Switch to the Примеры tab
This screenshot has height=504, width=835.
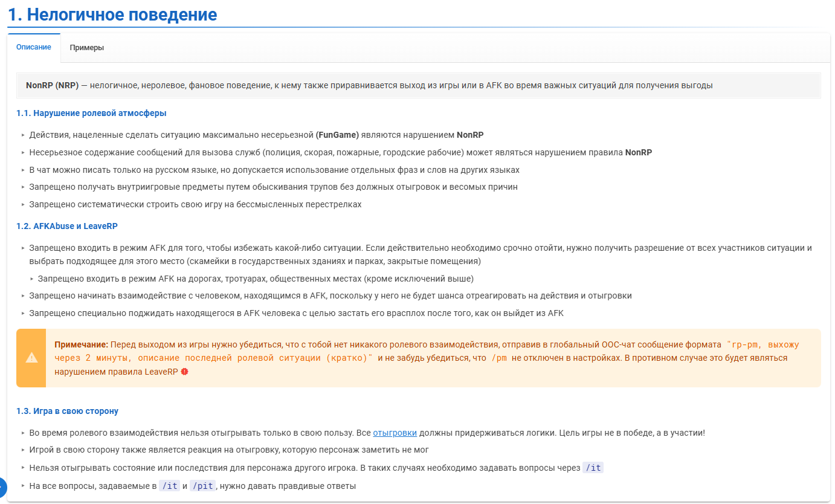pos(86,48)
